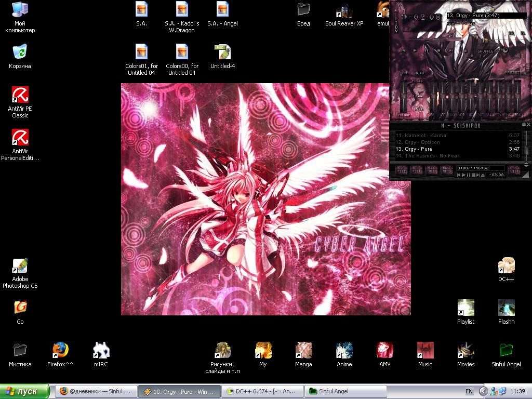
Task: Open the Untitled-4 PSD file
Action: click(222, 57)
